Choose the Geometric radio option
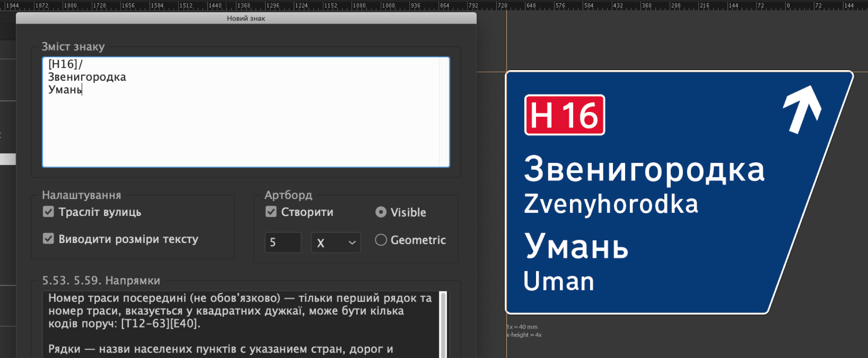The height and width of the screenshot is (358, 868). (x=381, y=240)
